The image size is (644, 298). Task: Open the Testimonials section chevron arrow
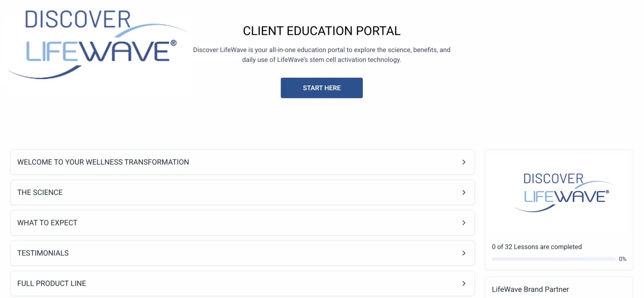(464, 253)
